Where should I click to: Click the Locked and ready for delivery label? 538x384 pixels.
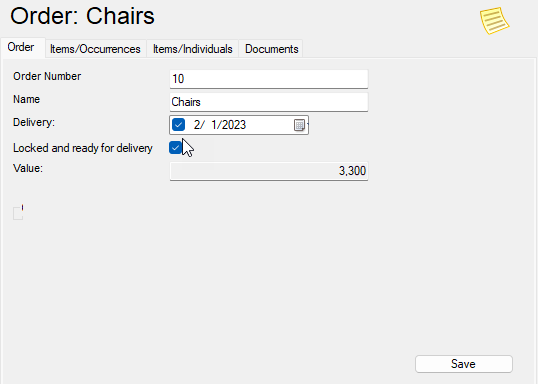(x=83, y=148)
